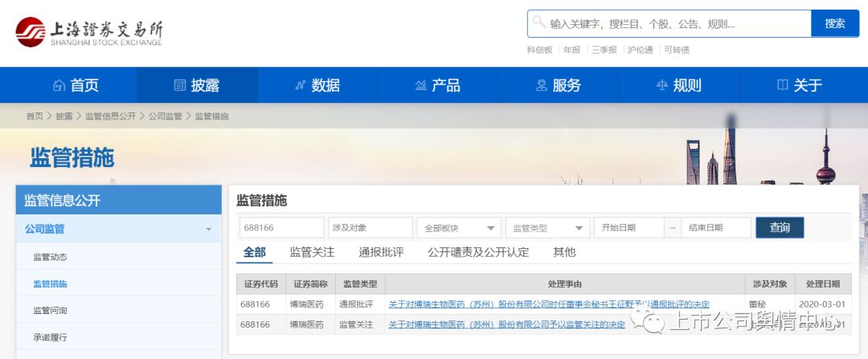
Task: Click the book icon beside 关于
Action: point(782,85)
